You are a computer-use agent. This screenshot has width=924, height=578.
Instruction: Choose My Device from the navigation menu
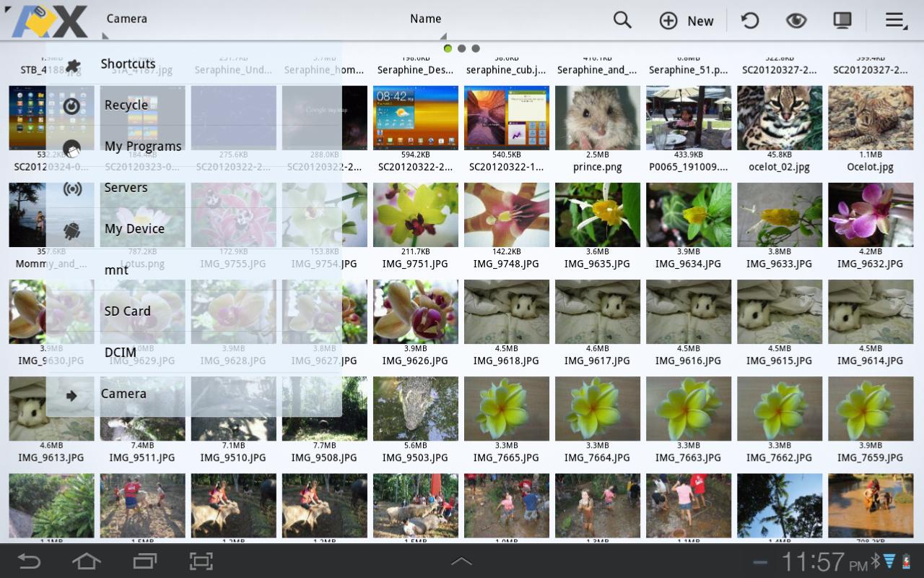point(134,229)
